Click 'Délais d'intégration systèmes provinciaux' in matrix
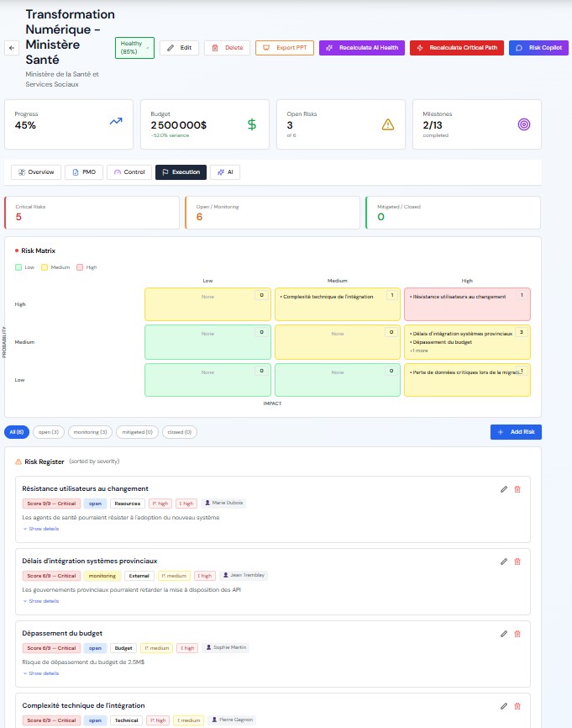The width and height of the screenshot is (572, 728). [x=462, y=334]
